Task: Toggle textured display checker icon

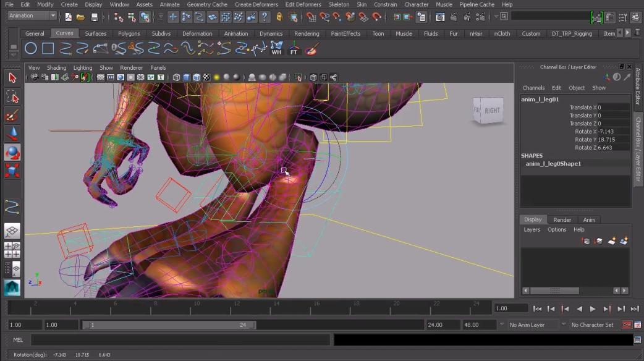Action: click(206, 77)
